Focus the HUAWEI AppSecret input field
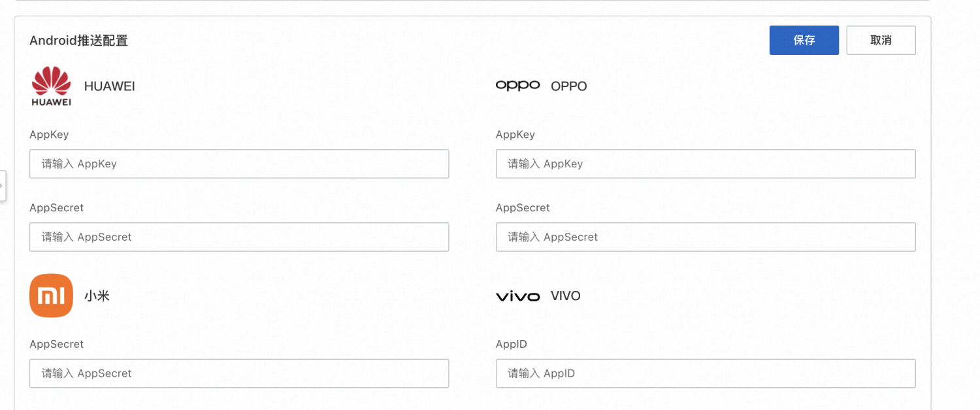 (x=239, y=237)
